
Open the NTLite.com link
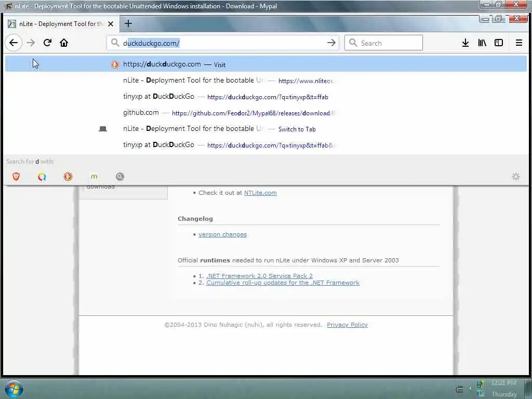tap(260, 193)
